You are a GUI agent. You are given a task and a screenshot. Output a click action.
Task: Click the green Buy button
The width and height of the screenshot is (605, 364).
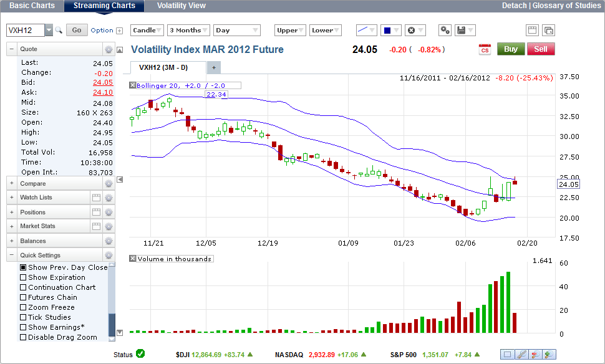(x=511, y=49)
